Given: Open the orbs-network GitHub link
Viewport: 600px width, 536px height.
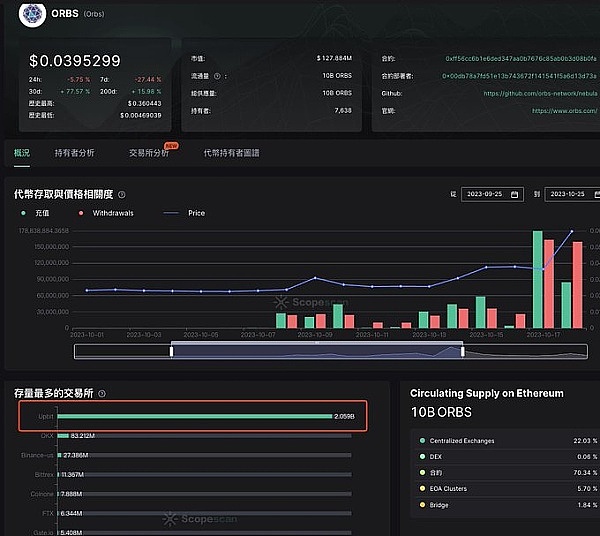Looking at the screenshot, I should point(541,92).
